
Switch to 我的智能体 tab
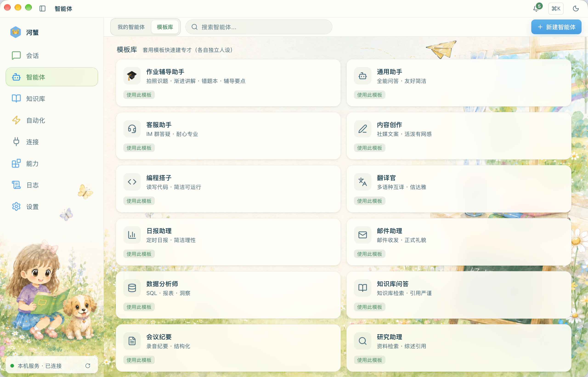click(x=131, y=27)
